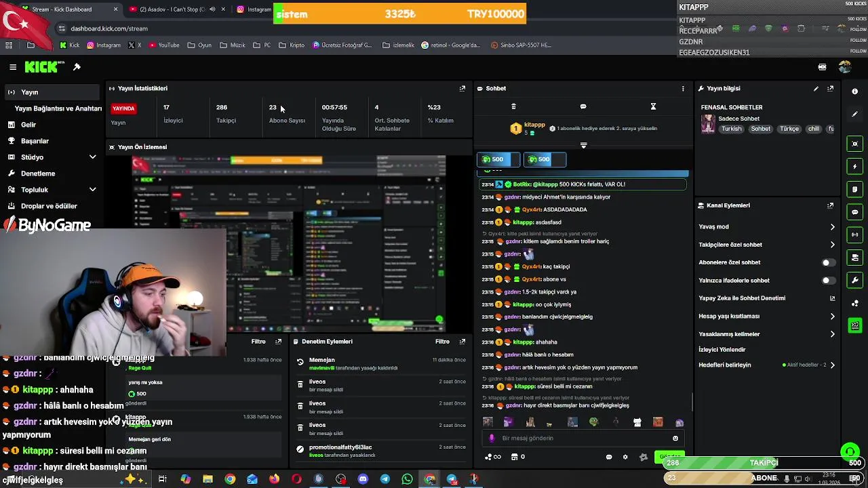Pop out the Yayın İstatistikleri panel

462,88
